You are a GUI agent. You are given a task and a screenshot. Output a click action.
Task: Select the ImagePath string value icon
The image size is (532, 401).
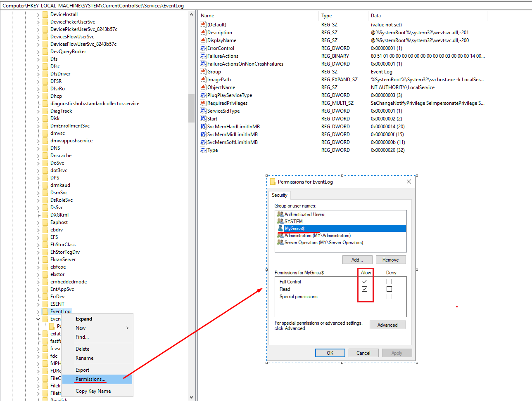203,80
